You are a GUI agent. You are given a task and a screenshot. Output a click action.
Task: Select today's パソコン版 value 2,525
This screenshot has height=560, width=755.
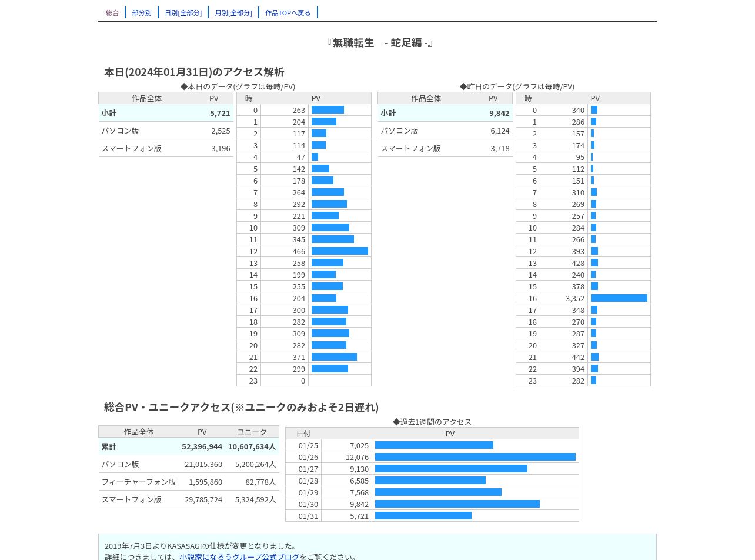[221, 131]
